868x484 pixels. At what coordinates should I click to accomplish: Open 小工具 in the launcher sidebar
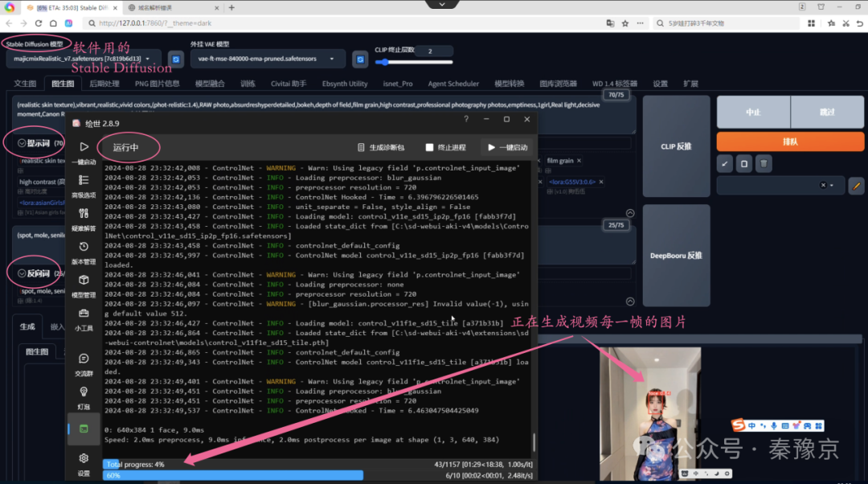pyautogui.click(x=84, y=319)
